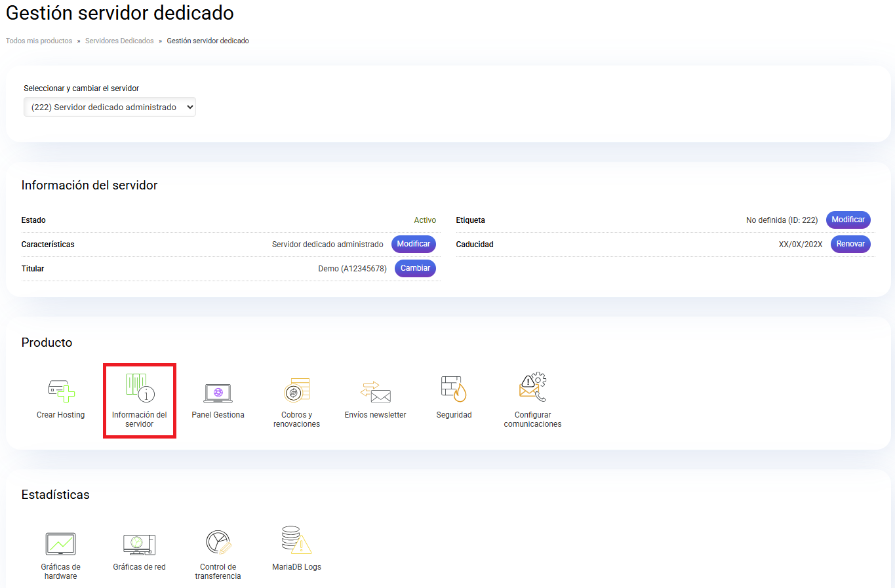
Task: View Gráficas de hardware icon
Action: (60, 543)
